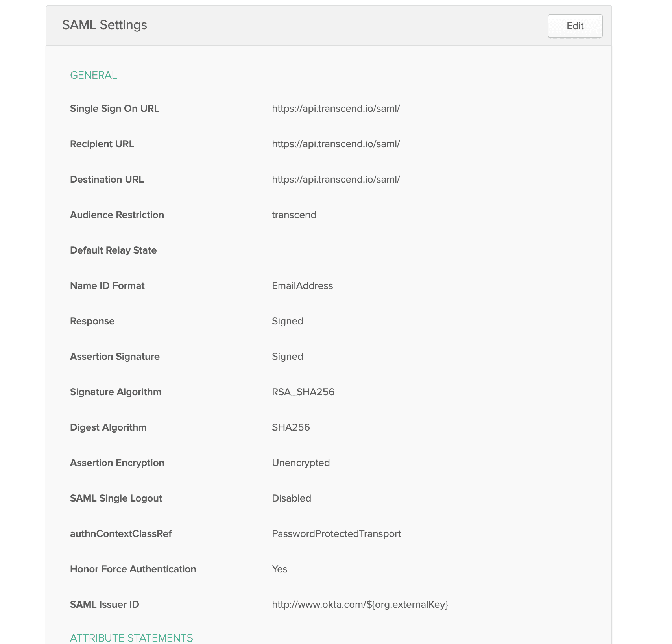
Task: Click the Recipient URL value
Action: pos(336,144)
